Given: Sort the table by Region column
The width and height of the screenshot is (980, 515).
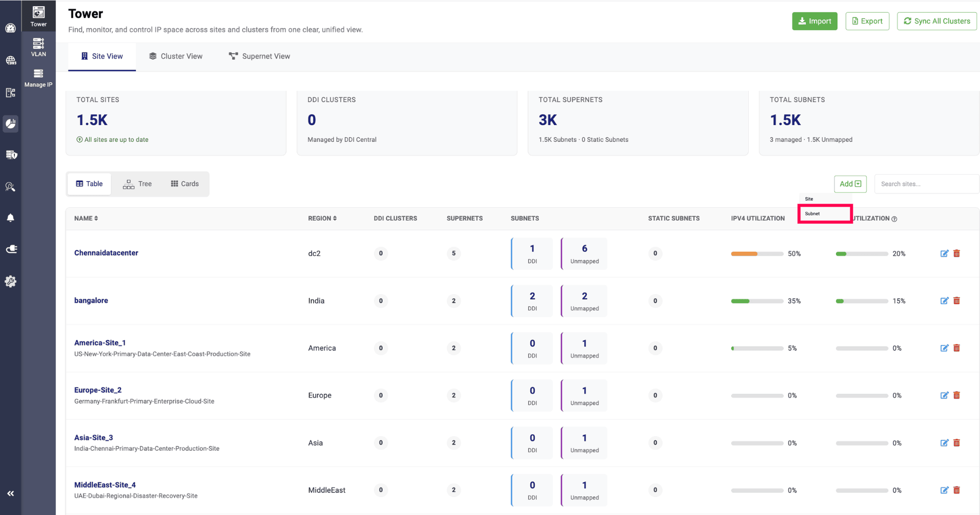Looking at the screenshot, I should 322,218.
